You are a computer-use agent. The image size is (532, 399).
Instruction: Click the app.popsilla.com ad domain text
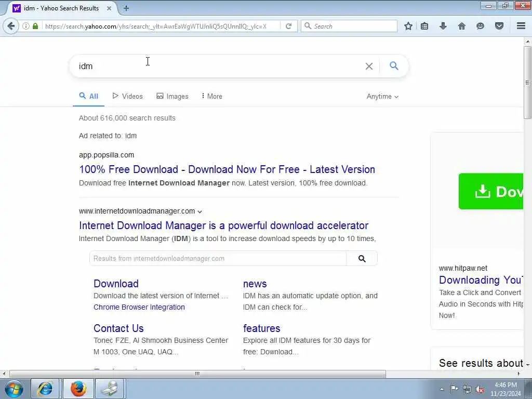107,155
